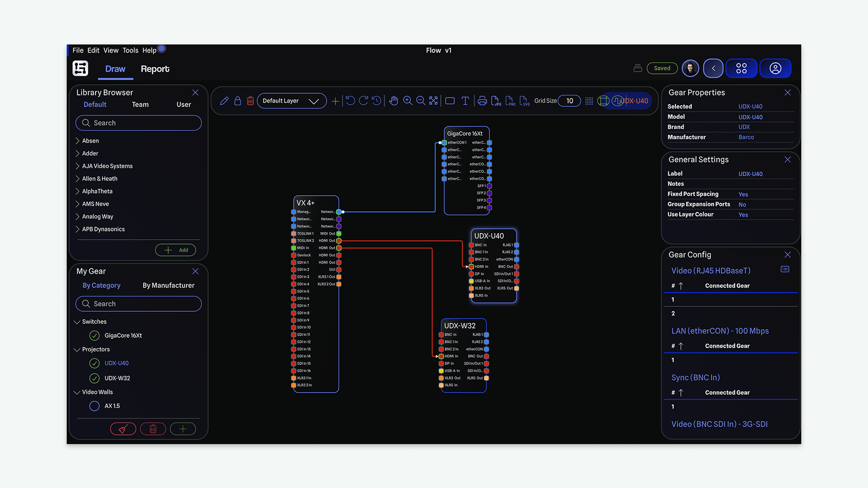
Task: Click the plus button in My Gear
Action: [183, 429]
